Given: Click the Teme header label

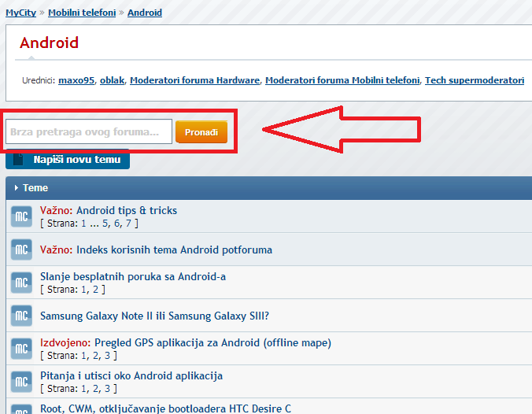Looking at the screenshot, I should click(35, 187).
